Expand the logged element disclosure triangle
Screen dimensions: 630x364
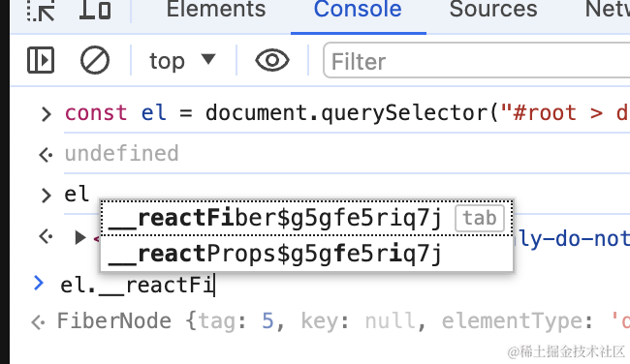click(80, 237)
